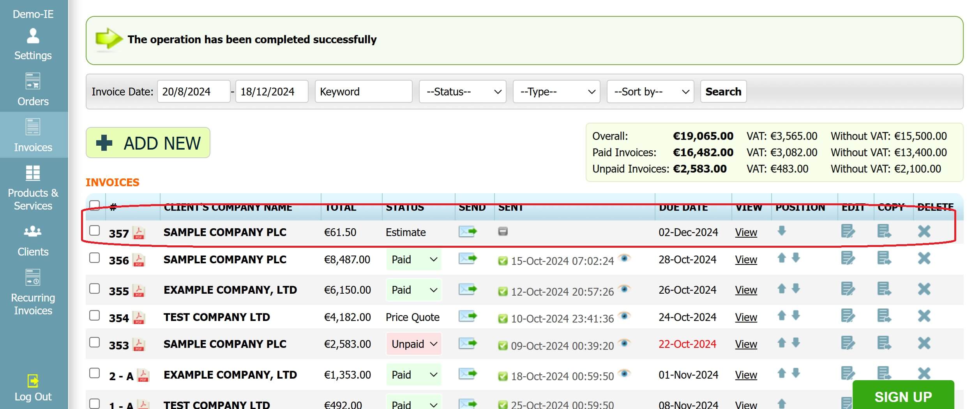The image size is (980, 409).
Task: Open the --Sort by-- dropdown
Action: (x=650, y=92)
